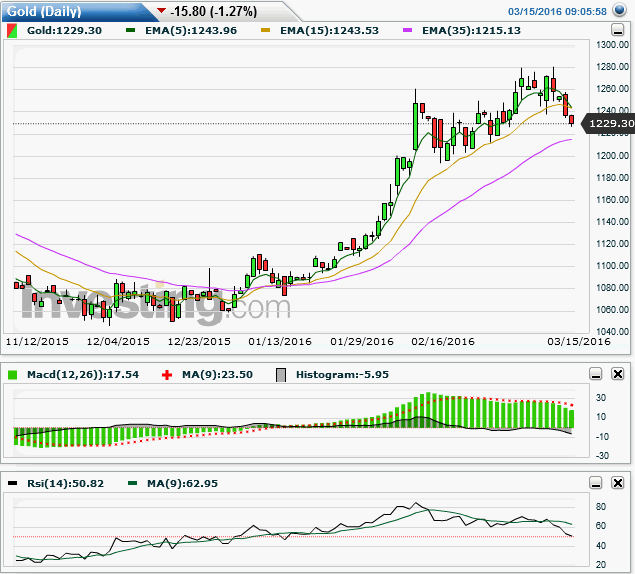Click the red down arrow beside -15.80

click(161, 11)
